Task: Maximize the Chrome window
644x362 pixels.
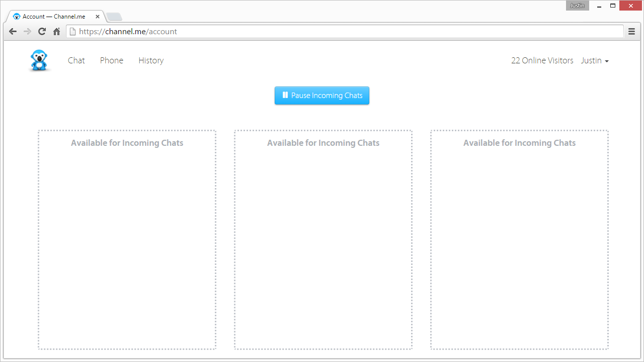Action: (x=613, y=6)
